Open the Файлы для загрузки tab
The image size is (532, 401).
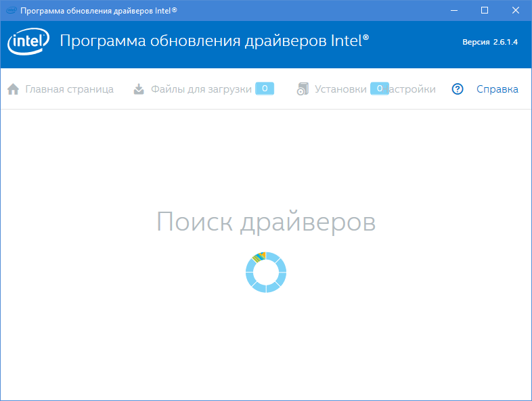point(201,89)
